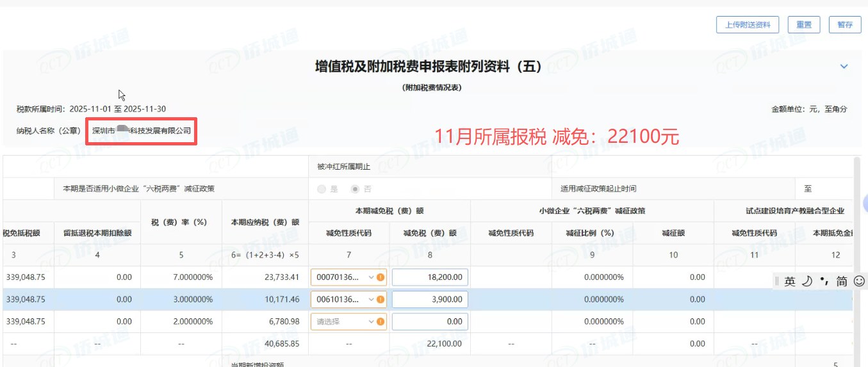
Task: Click the 23,733.41 应纳税额 cell
Action: pos(265,277)
